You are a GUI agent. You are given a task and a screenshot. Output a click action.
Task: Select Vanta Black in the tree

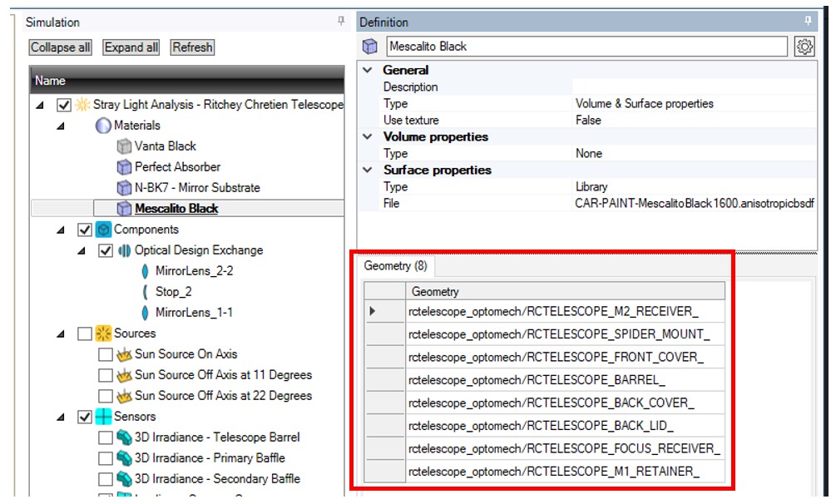166,146
